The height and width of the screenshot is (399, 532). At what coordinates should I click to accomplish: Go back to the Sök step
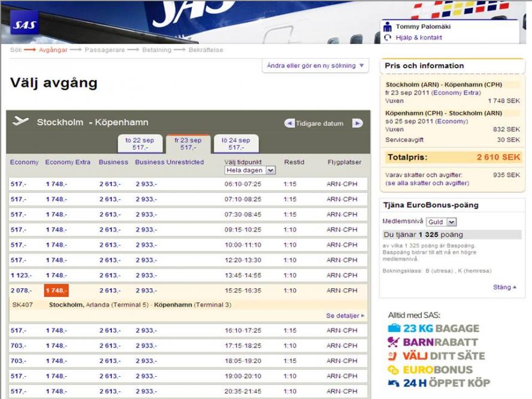pyautogui.click(x=16, y=50)
